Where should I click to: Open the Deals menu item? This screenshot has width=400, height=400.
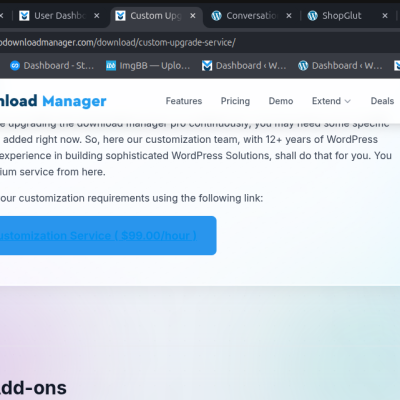382,101
